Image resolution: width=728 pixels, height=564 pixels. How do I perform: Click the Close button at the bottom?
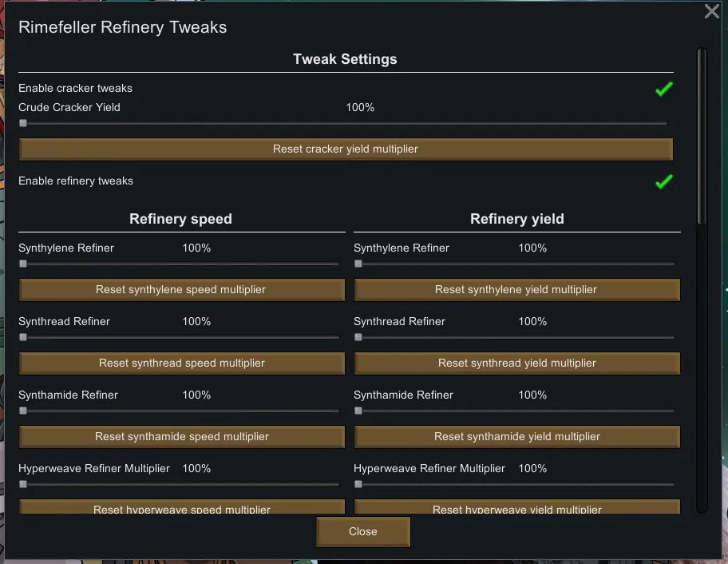pos(363,532)
